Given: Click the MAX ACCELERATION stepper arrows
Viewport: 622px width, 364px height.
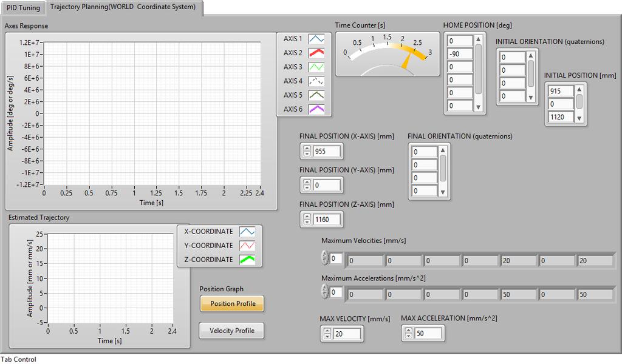Looking at the screenshot, I should pos(408,334).
